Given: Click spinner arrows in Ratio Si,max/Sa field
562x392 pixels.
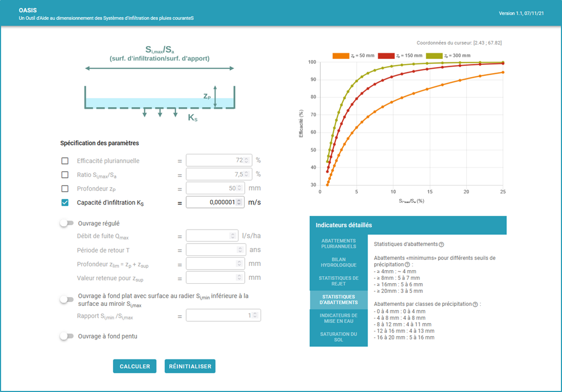Looking at the screenshot, I should tap(247, 174).
